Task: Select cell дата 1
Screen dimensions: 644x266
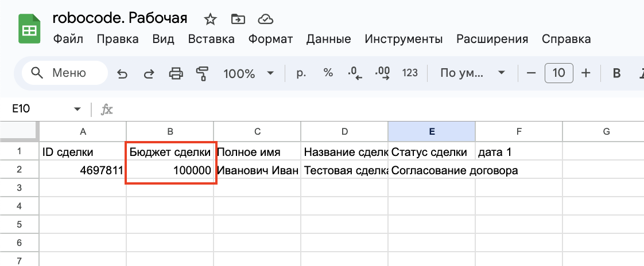Action: 519,151
